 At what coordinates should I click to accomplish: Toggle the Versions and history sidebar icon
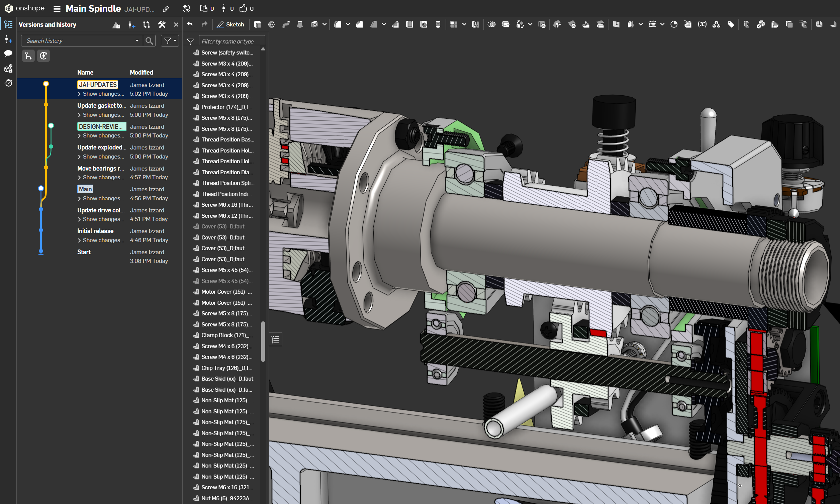(x=8, y=24)
